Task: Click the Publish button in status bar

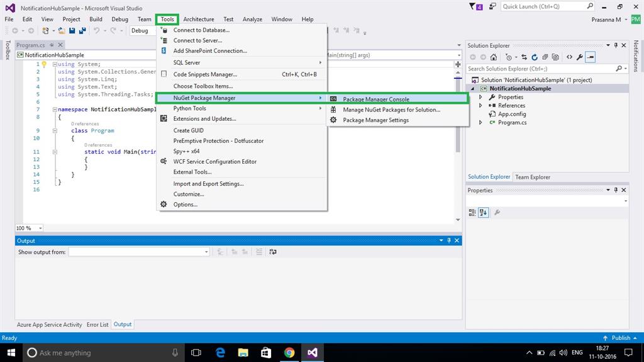Action: pyautogui.click(x=620, y=337)
